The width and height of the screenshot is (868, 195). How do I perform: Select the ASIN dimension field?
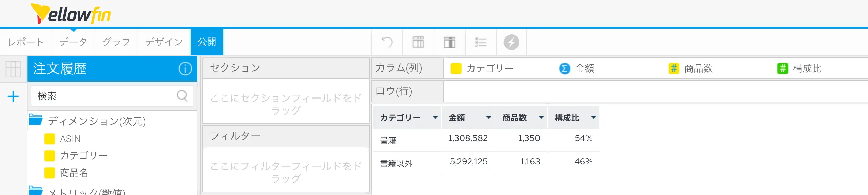70,139
